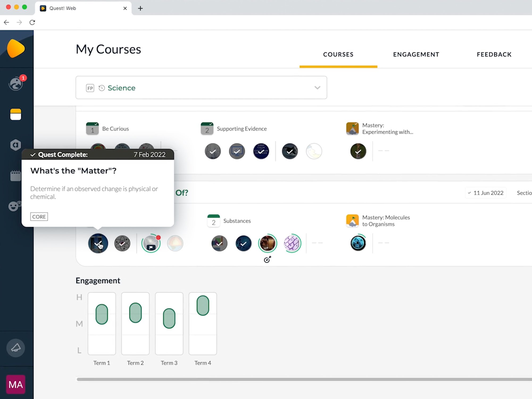532x399 pixels.
Task: Click the target goal icon below quest
Action: [267, 260]
